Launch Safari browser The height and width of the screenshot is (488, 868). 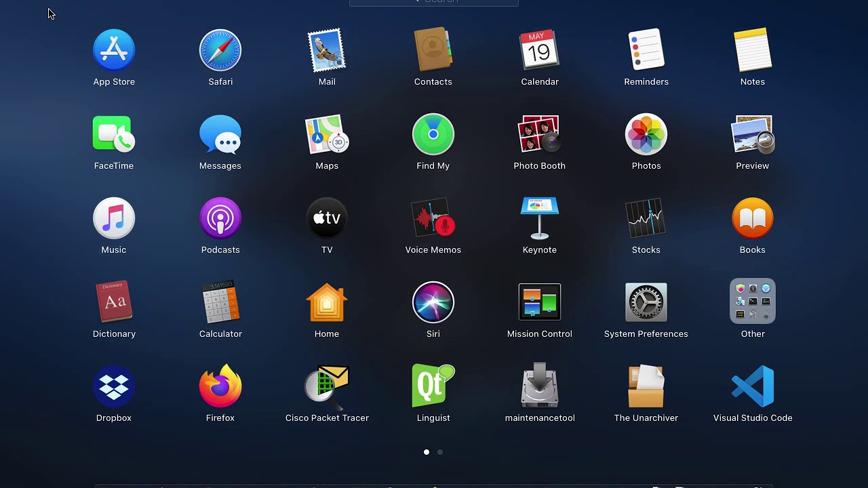click(220, 50)
